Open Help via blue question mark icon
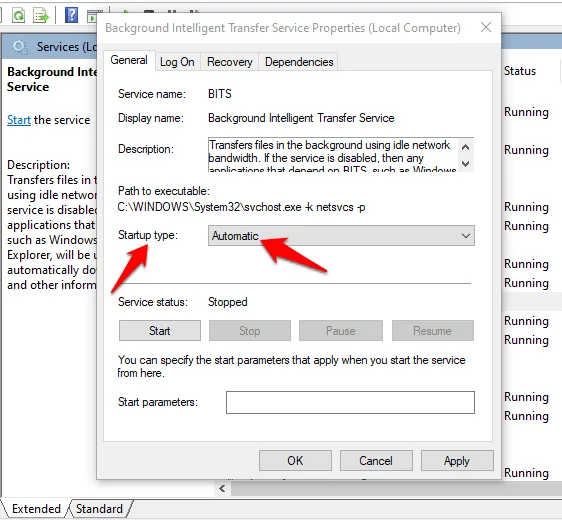Viewport: 562px width, 520px height. pyautogui.click(x=71, y=15)
